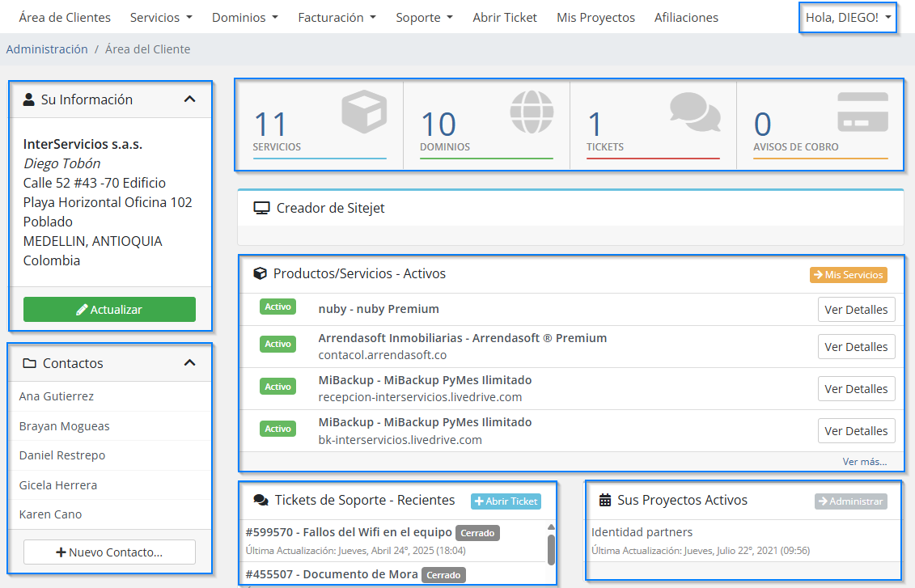Expand the Facturación dropdown menu
This screenshot has width=915, height=588.
(337, 17)
